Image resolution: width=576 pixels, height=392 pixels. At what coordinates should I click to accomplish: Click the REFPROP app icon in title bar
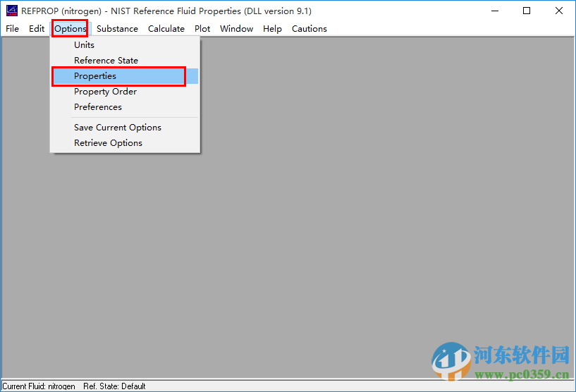coord(12,11)
